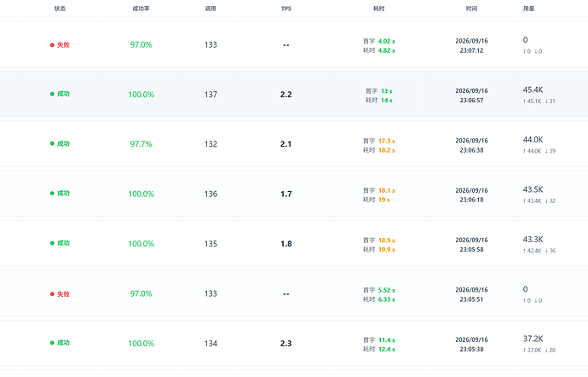Select the row with TPS 1.8
The image size is (588, 377).
click(294, 244)
